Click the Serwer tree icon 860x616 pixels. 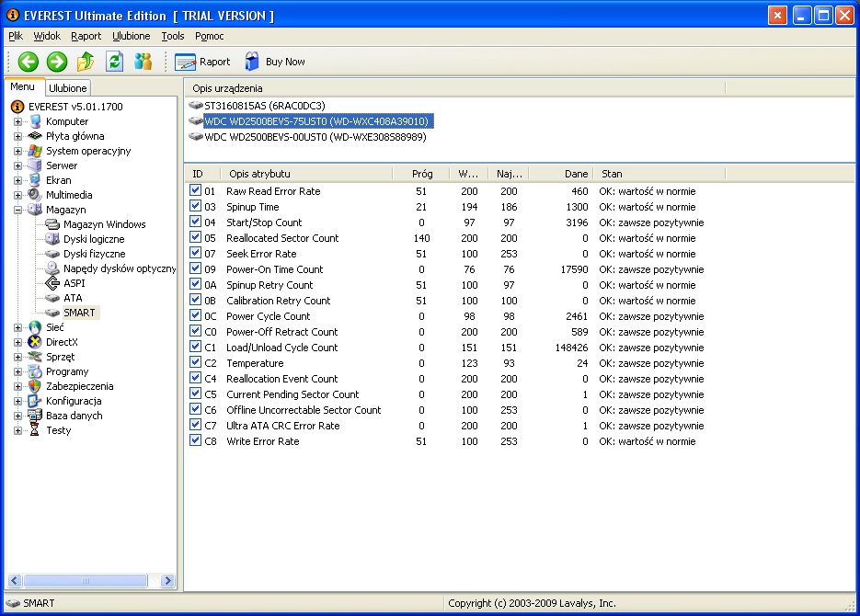pyautogui.click(x=35, y=165)
